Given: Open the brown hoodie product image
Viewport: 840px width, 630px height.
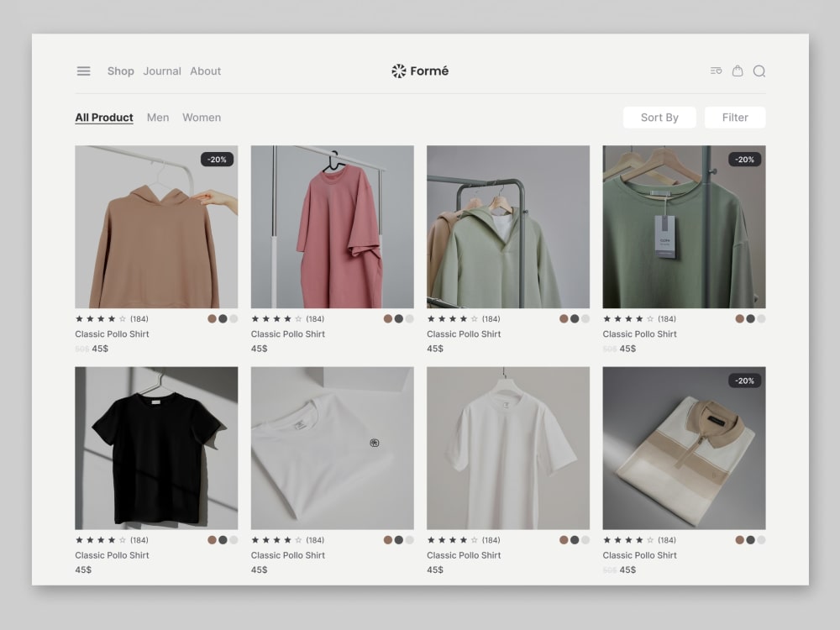Looking at the screenshot, I should [156, 227].
